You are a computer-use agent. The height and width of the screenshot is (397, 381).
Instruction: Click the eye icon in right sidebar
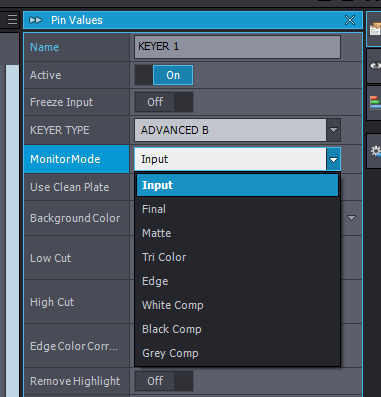pos(375,66)
